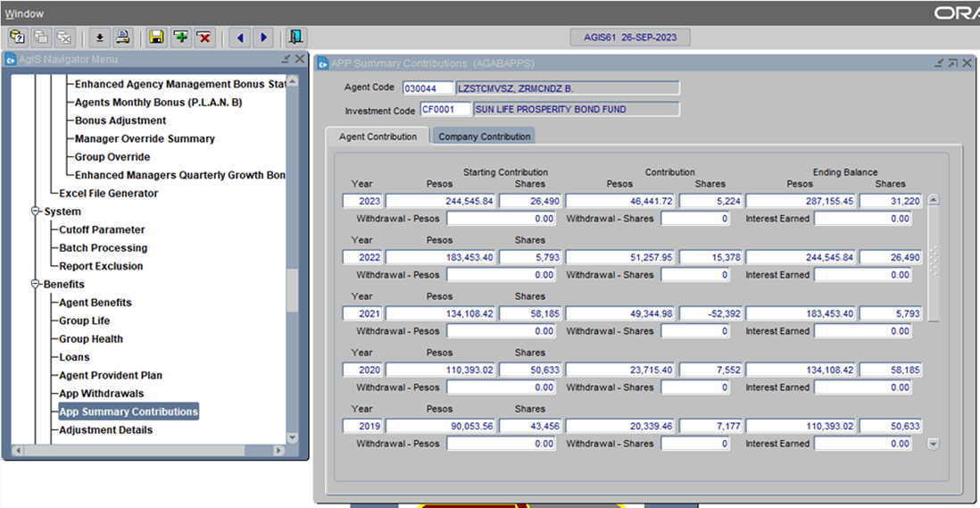
Task: Click the green plus Insert Record icon
Action: coord(181,37)
